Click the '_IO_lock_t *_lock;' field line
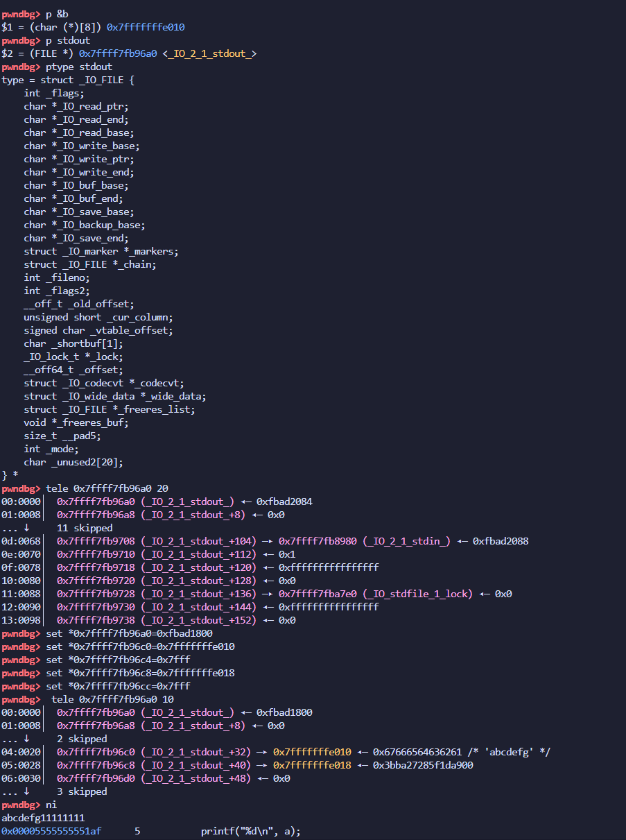 73,357
